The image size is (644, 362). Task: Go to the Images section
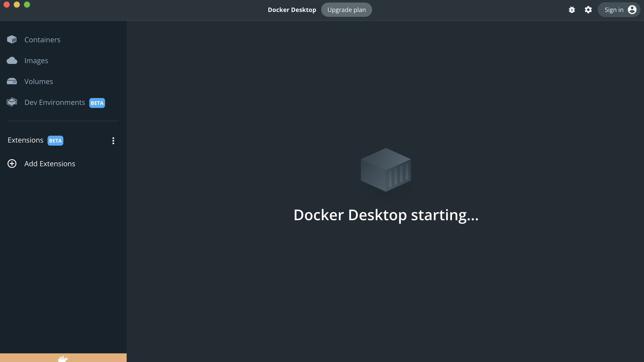36,61
